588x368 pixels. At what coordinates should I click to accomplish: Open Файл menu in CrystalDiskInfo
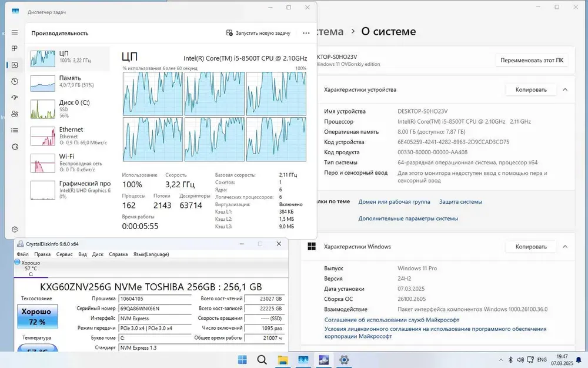pos(22,254)
